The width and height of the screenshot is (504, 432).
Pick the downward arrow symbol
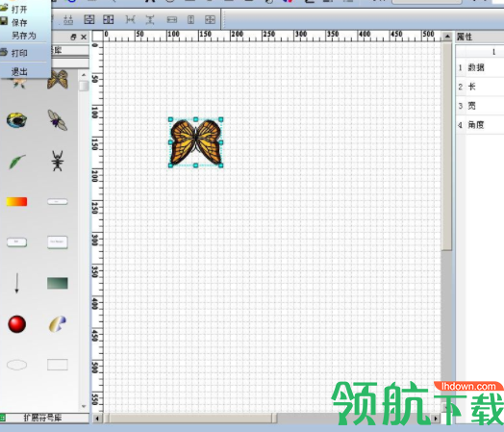tap(16, 283)
